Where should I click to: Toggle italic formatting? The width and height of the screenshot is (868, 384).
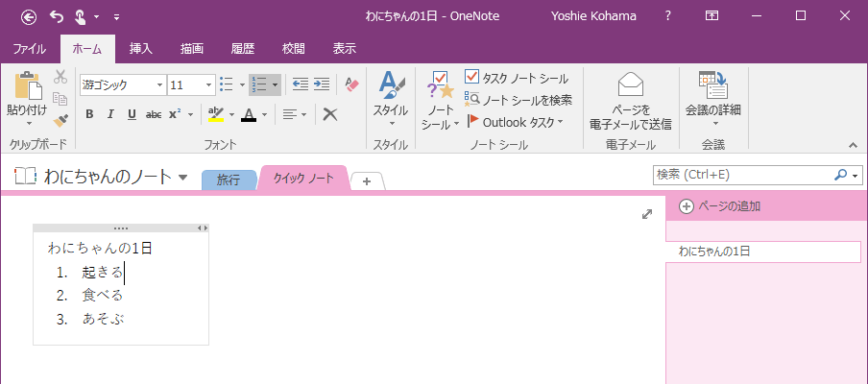point(110,114)
